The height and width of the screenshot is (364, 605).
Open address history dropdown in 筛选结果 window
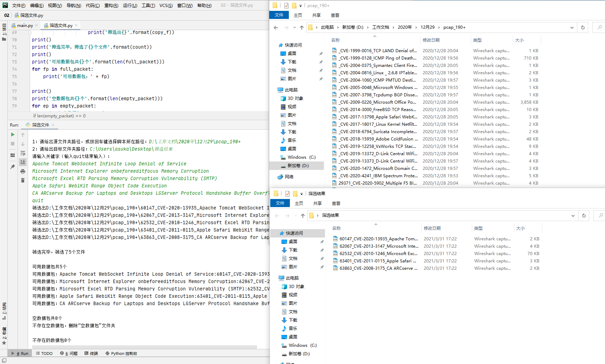point(573,215)
